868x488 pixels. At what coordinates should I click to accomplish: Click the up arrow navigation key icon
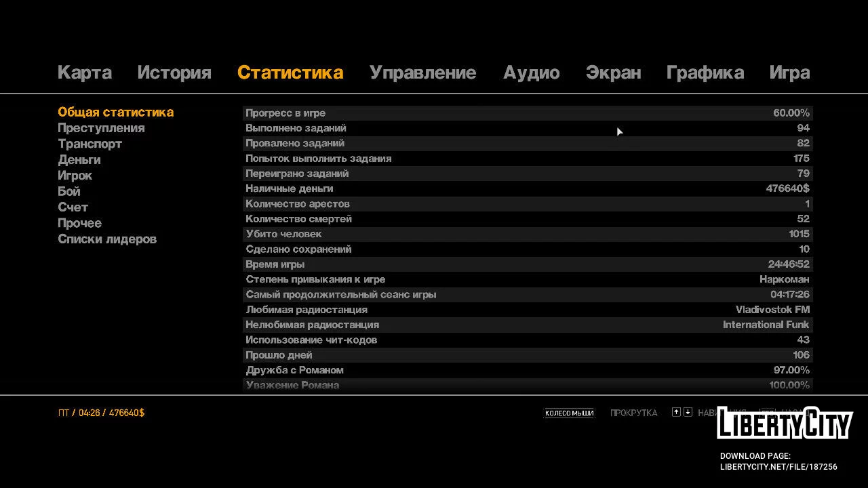point(676,412)
